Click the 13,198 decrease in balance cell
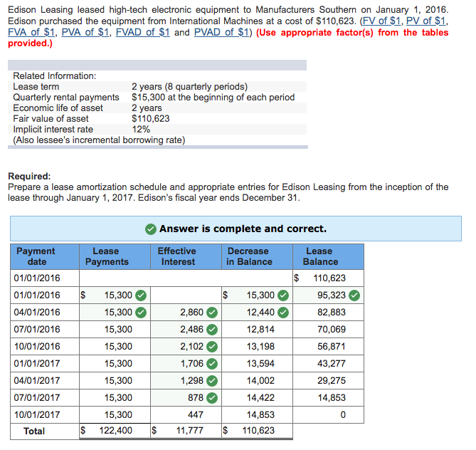 click(257, 346)
